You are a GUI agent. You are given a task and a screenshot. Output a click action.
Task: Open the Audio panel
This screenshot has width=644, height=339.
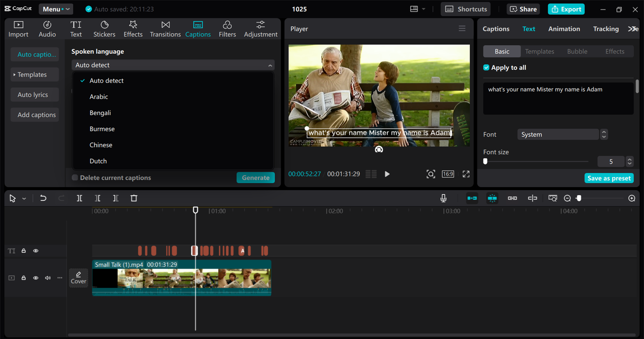pos(47,29)
